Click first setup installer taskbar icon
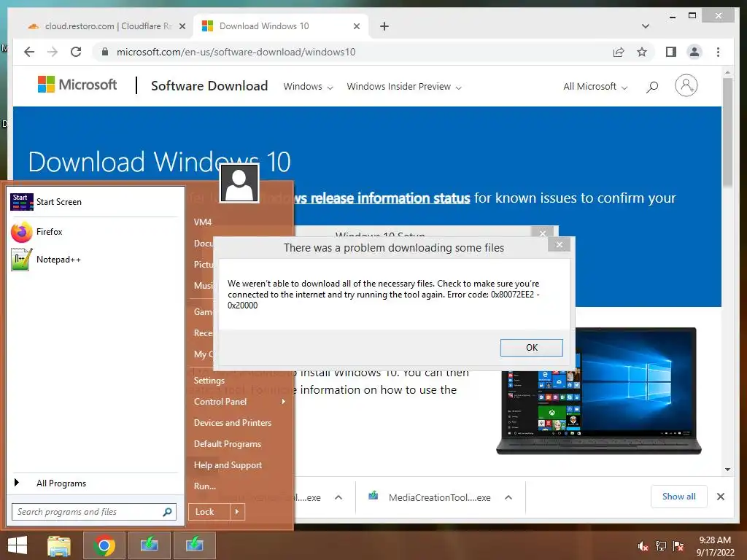The image size is (747, 560). point(149,545)
